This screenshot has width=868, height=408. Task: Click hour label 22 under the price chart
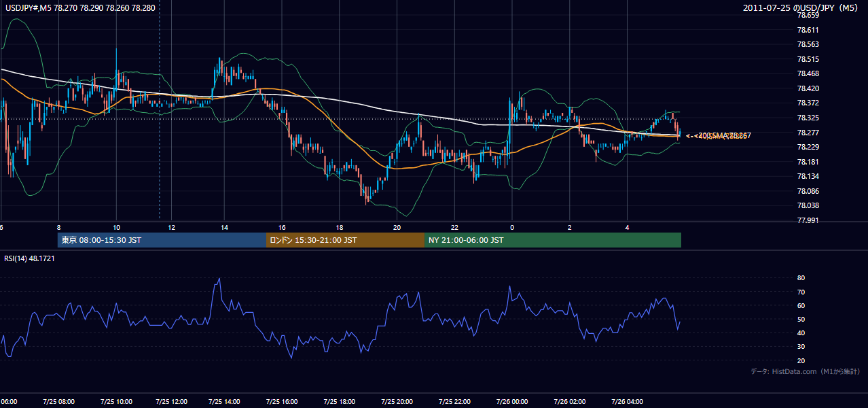454,228
